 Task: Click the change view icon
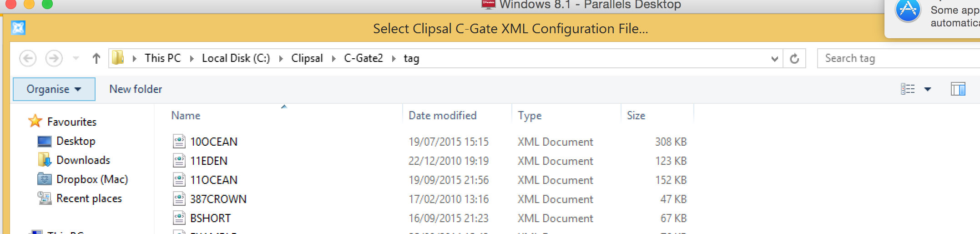907,89
